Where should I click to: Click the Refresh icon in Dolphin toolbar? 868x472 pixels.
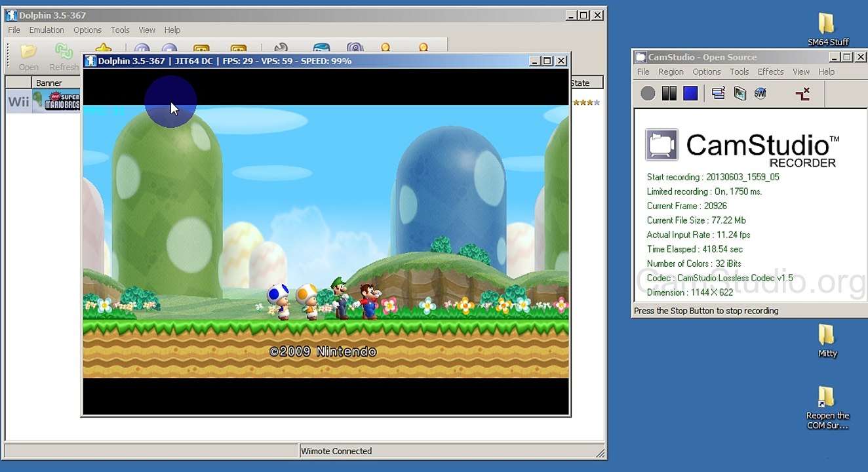[x=64, y=52]
